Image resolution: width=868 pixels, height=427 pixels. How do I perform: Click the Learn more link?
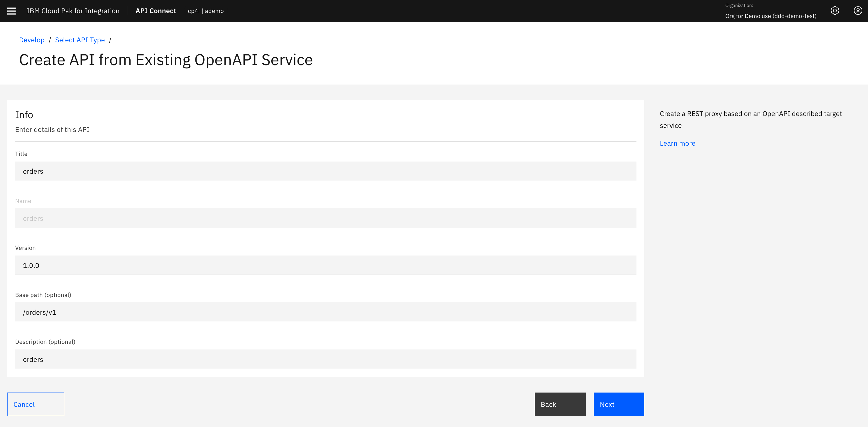[x=677, y=143]
